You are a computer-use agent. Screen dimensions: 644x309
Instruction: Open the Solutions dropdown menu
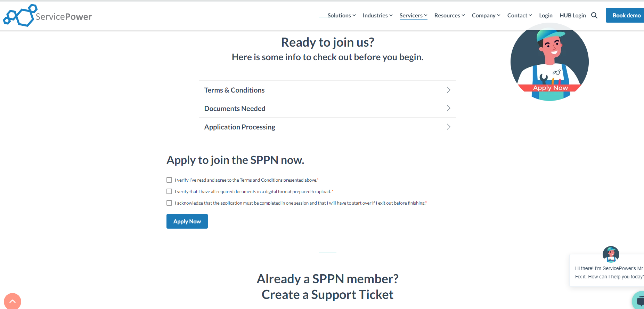point(342,15)
